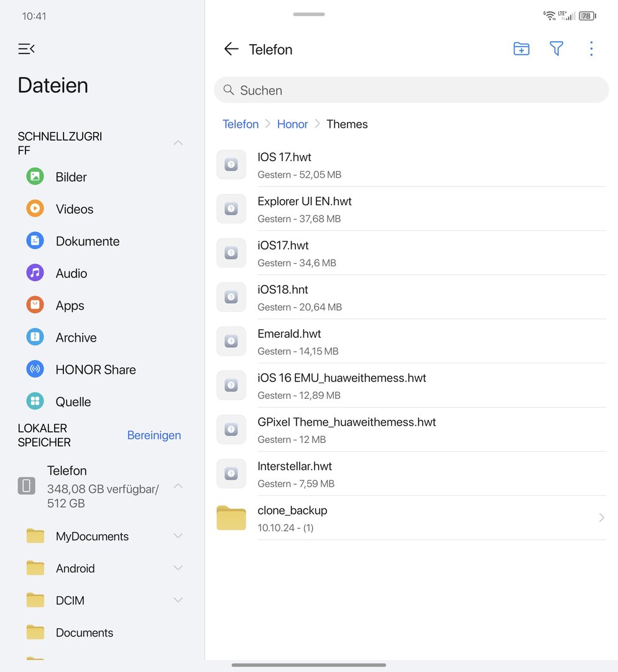The image size is (618, 672).
Task: Open Bilder quick access
Action: (71, 177)
